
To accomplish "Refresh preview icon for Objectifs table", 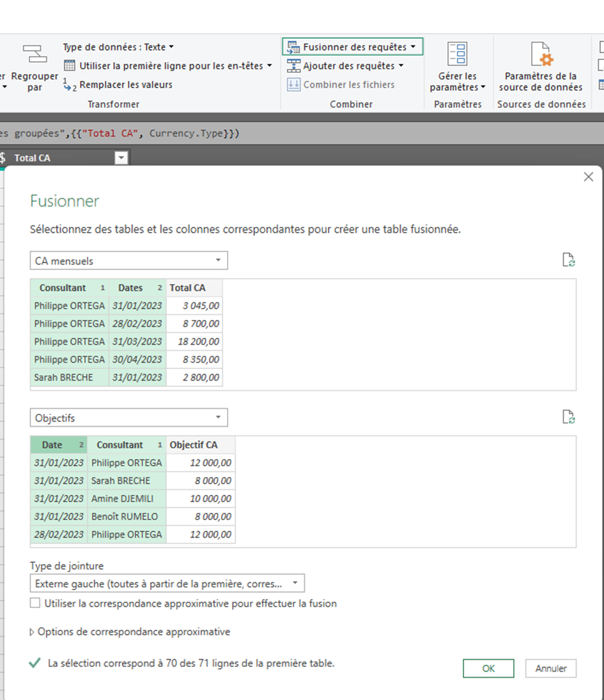I will pos(568,416).
